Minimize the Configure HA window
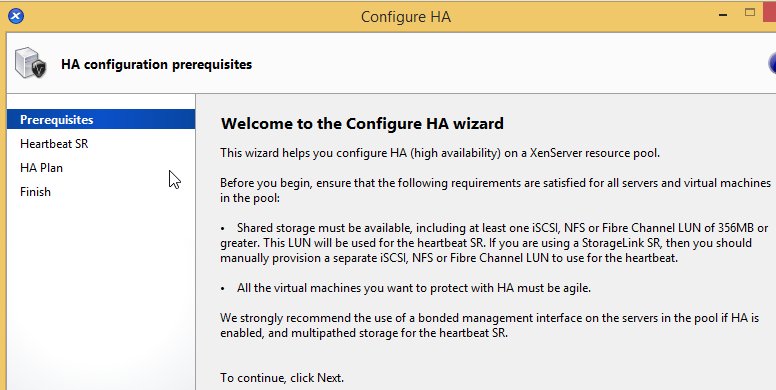The width and height of the screenshot is (776, 390). (723, 15)
